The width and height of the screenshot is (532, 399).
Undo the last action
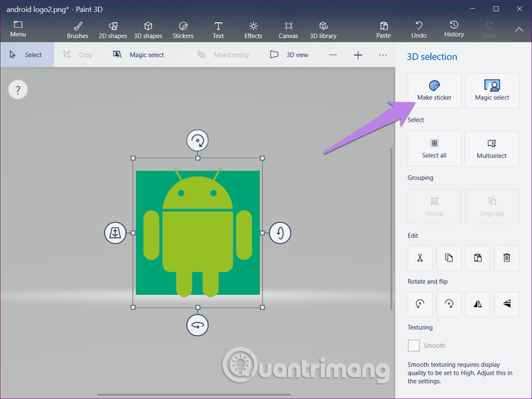[419, 30]
